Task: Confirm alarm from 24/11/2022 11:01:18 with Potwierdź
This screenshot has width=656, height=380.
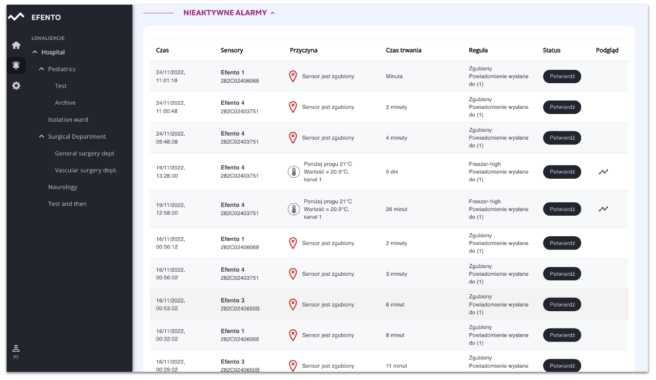Action: click(x=562, y=76)
